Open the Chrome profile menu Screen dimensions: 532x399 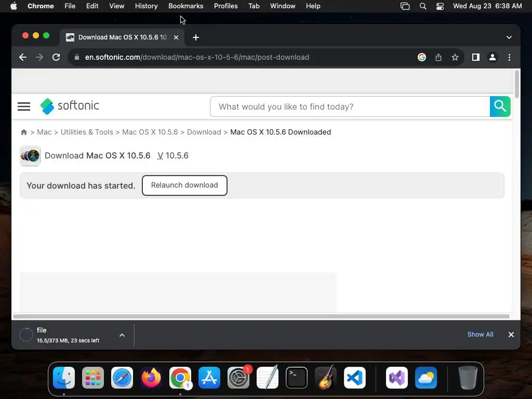[x=493, y=57]
